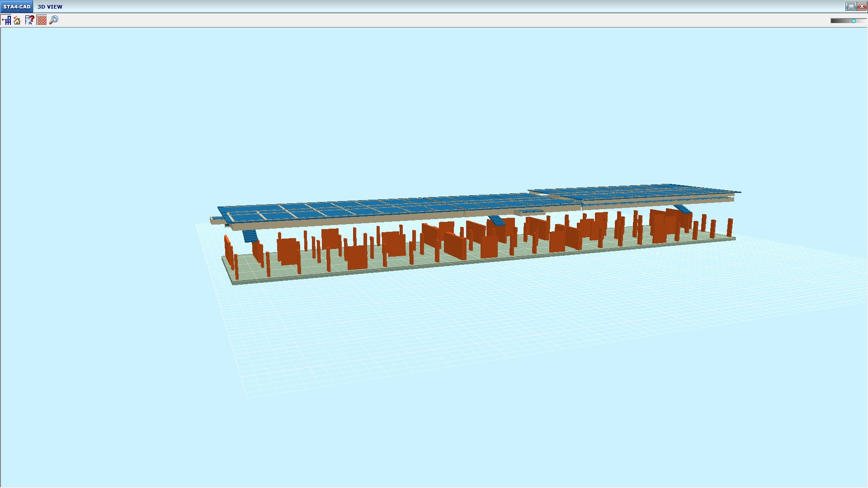Click the STA4-CAD title label
868x488 pixels.
(x=17, y=7)
